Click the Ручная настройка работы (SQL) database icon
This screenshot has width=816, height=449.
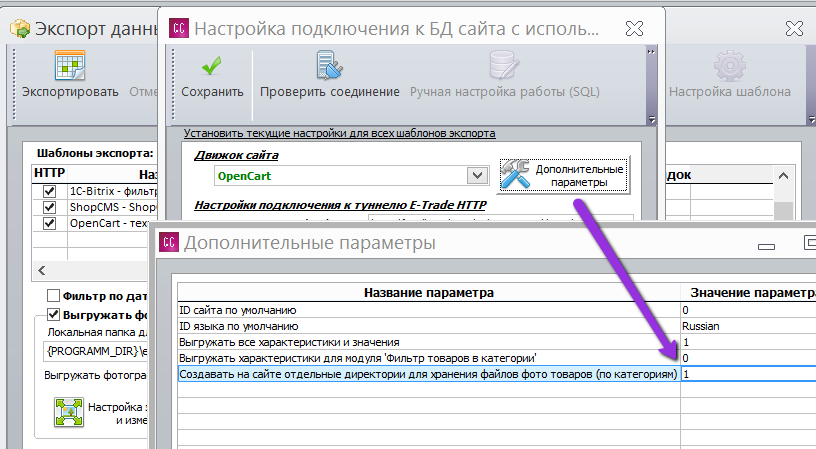[x=504, y=65]
